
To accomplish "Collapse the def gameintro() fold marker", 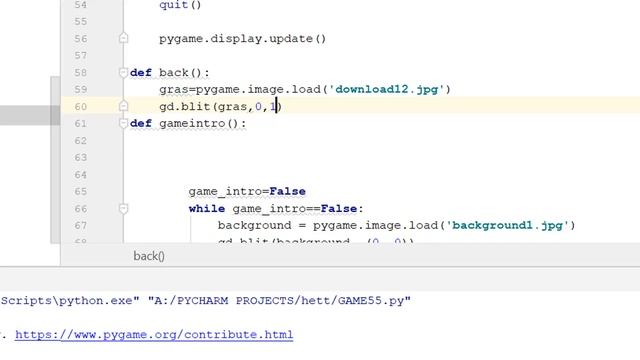I will [123, 123].
